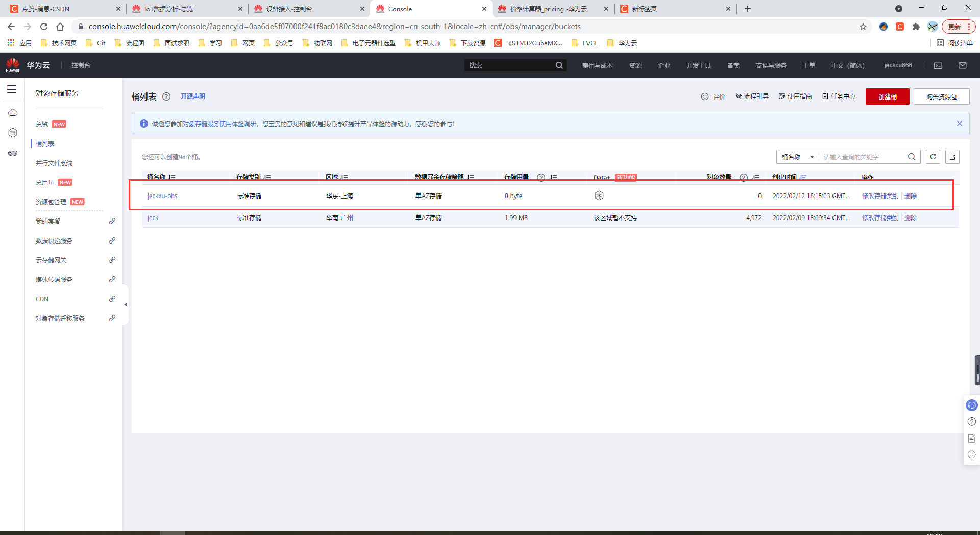Select 总览 in the sidebar
The width and height of the screenshot is (980, 535).
pyautogui.click(x=42, y=125)
